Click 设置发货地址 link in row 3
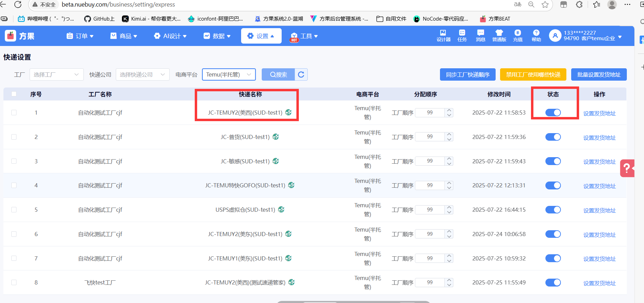 tap(599, 162)
